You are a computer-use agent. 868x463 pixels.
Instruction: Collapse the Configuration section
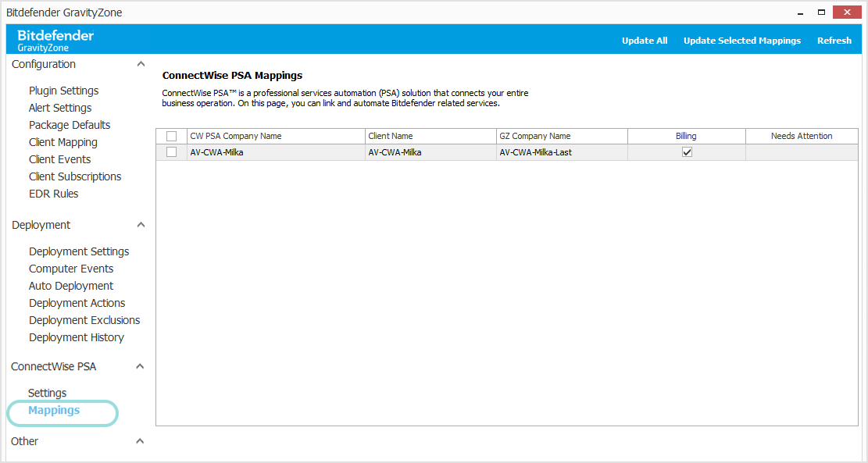(141, 63)
